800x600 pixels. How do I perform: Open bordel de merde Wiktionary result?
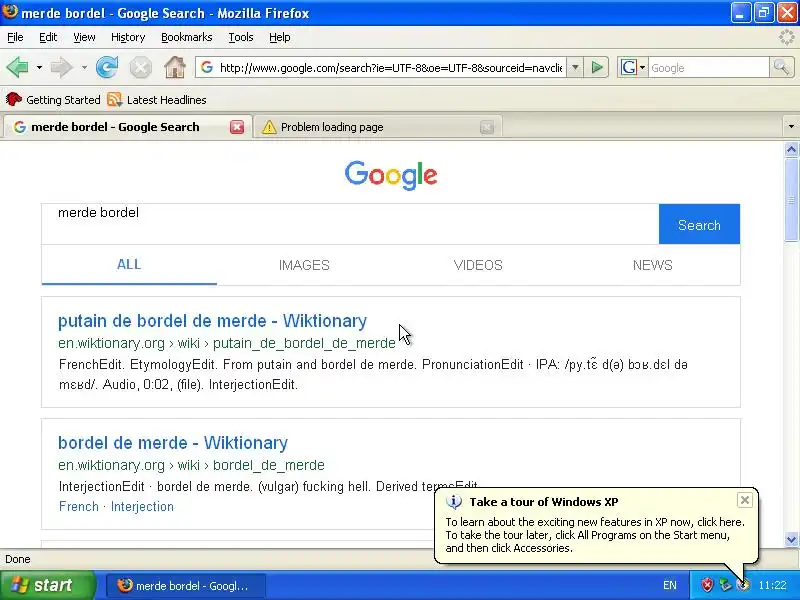pos(173,443)
